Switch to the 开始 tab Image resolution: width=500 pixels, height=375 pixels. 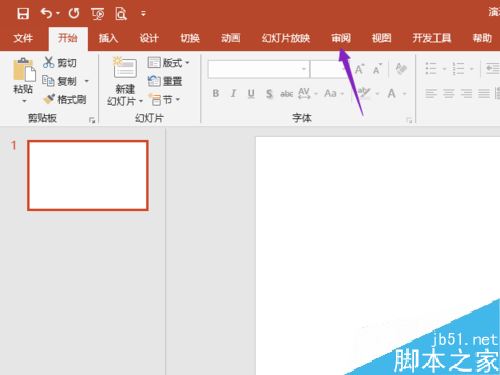(68, 38)
